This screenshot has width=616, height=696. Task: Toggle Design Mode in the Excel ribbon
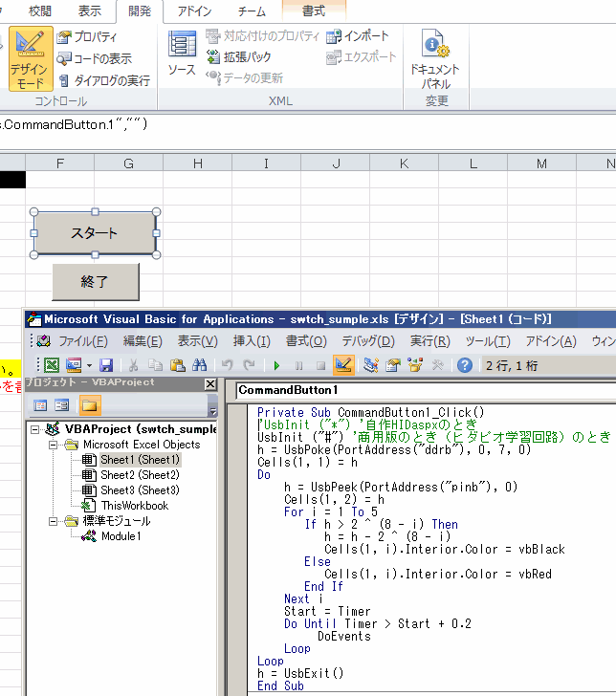(30, 59)
